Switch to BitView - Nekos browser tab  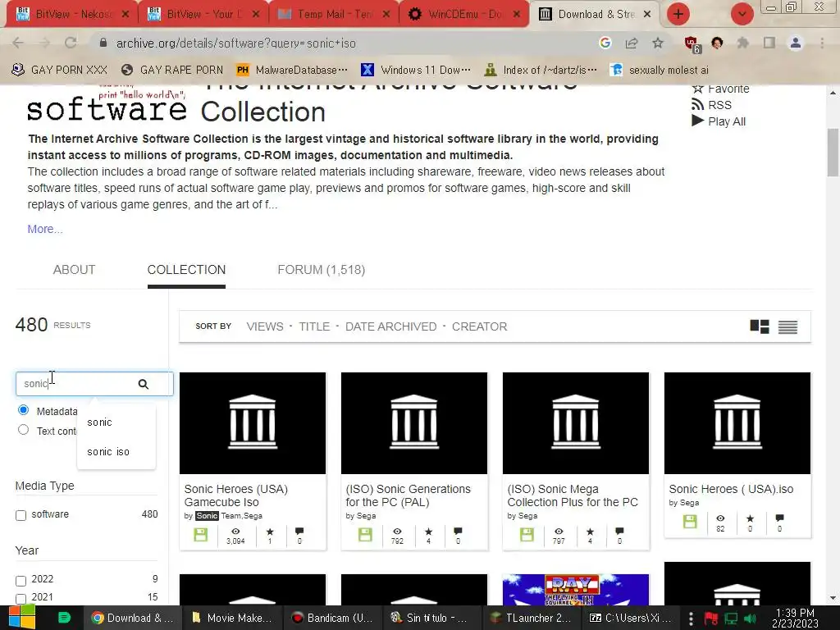(72, 14)
